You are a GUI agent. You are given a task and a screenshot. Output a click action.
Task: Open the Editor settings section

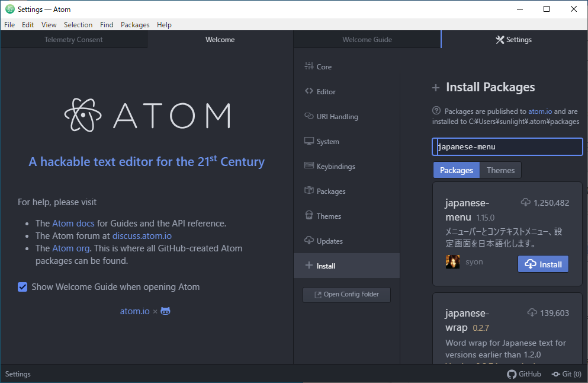[x=326, y=92]
